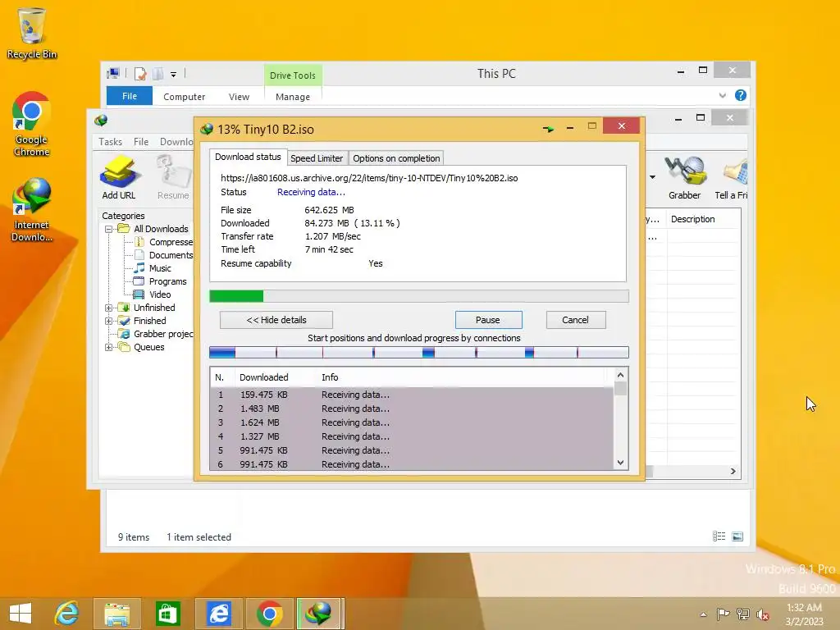Open the Manage tab under Drive Tools
Viewport: 840px width, 630px height.
(293, 97)
